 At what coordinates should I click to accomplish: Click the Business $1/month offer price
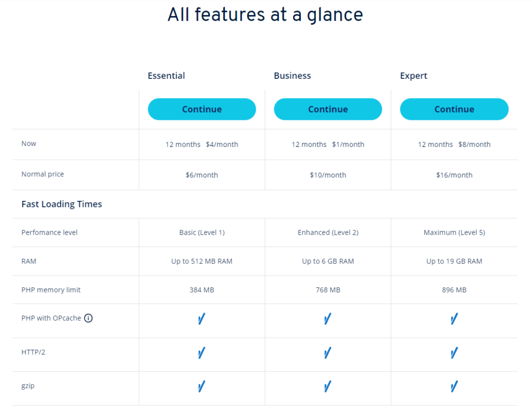(348, 144)
